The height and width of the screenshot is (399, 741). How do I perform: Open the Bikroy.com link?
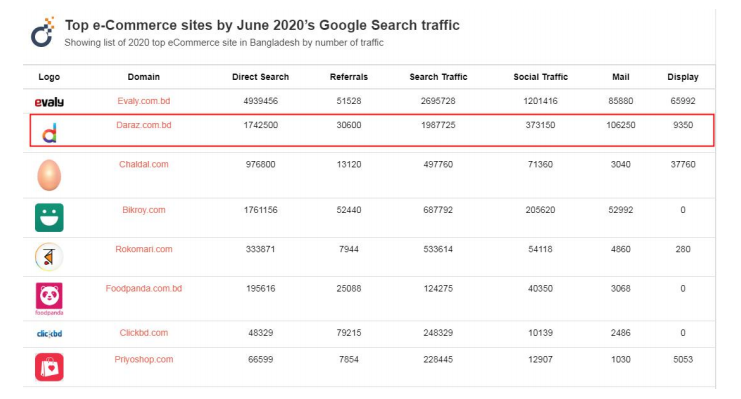pos(144,210)
